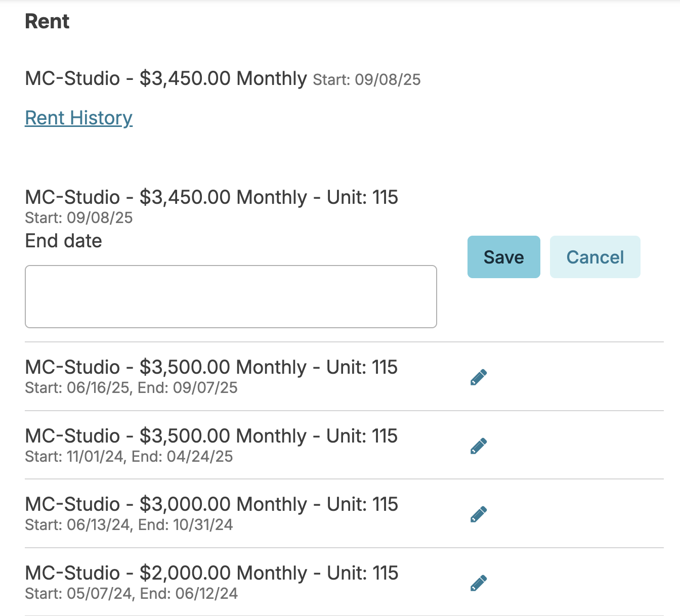Cancel editing the rent entry
680x616 pixels.
tap(595, 257)
